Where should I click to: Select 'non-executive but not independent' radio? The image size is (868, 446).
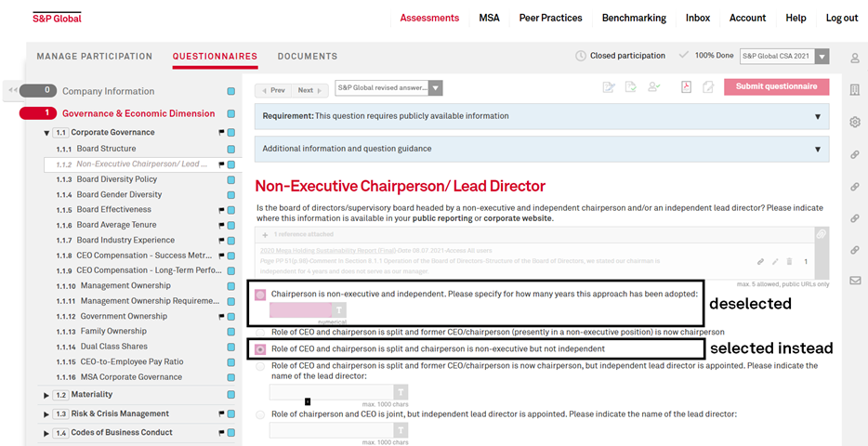coord(260,349)
